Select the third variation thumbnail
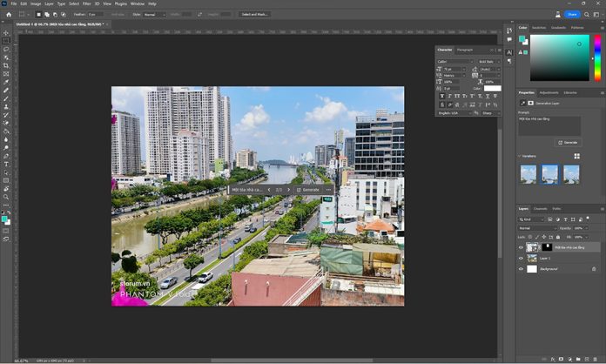 (571, 174)
